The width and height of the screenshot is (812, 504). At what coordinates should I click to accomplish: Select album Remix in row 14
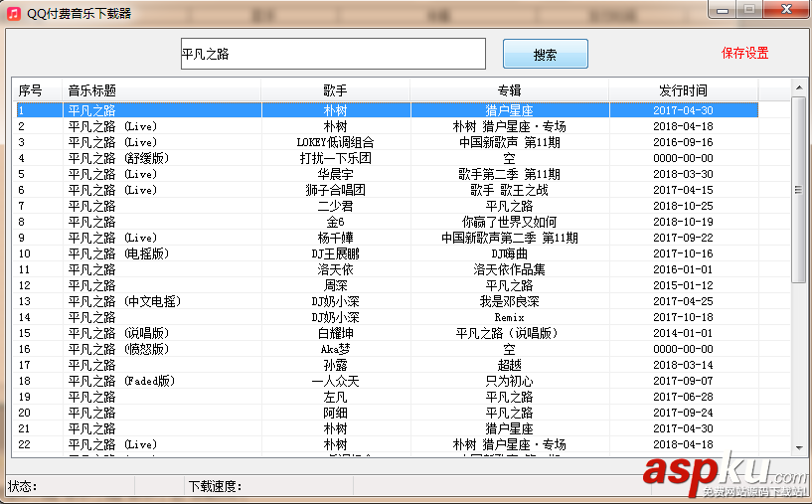(x=510, y=317)
